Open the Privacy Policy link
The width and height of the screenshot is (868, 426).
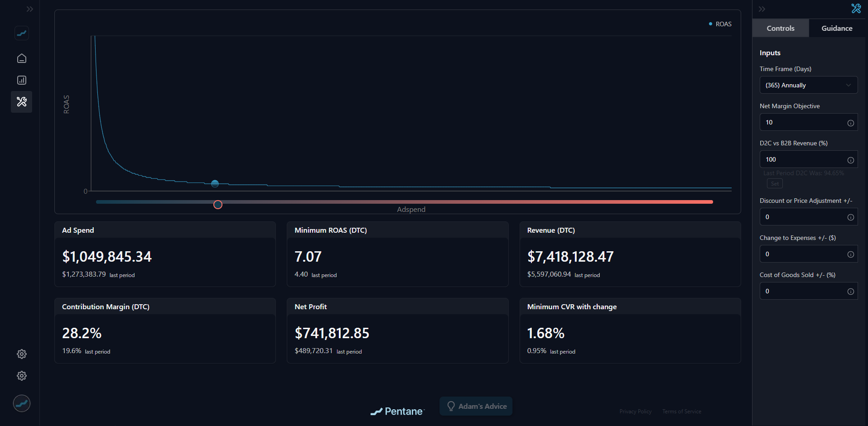point(635,412)
